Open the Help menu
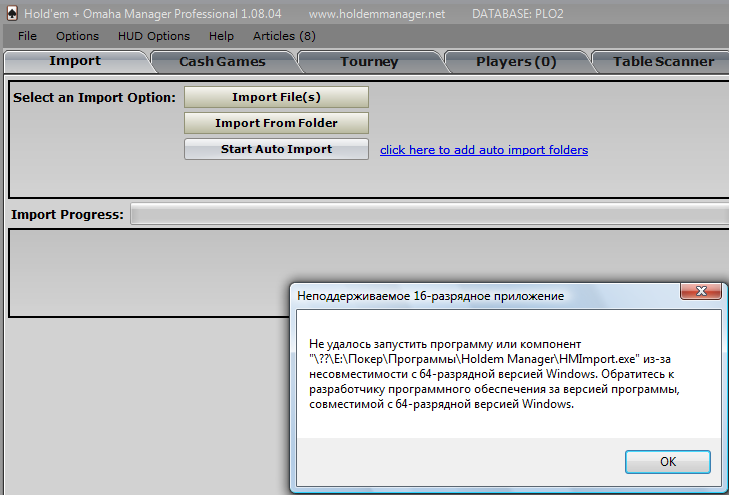729x495 pixels. click(x=221, y=36)
